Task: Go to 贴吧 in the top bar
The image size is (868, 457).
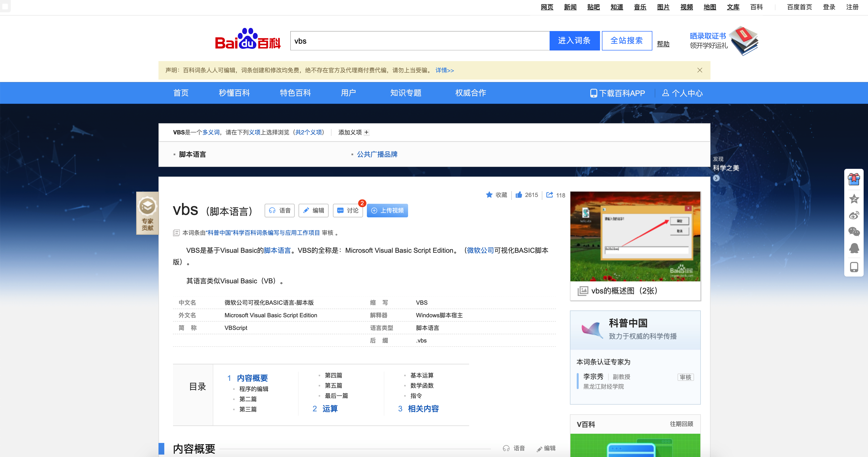Action: [593, 7]
